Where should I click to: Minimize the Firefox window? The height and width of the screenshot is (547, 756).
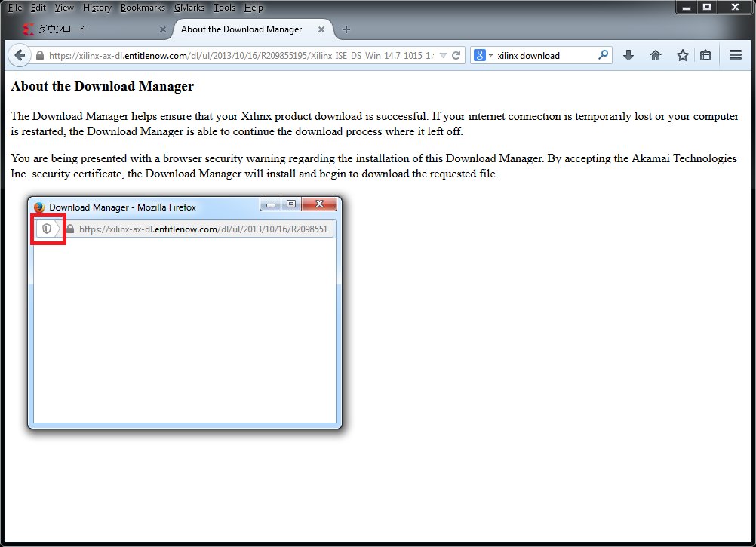click(687, 8)
